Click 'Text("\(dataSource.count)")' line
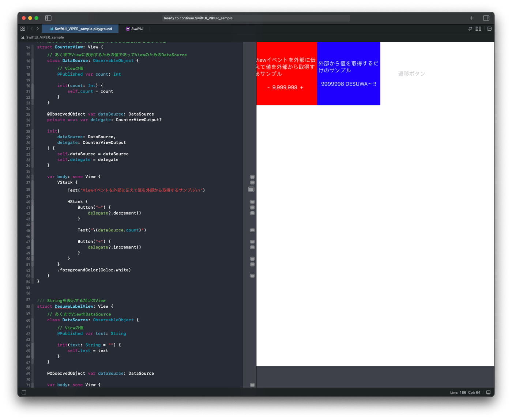 [x=112, y=230]
